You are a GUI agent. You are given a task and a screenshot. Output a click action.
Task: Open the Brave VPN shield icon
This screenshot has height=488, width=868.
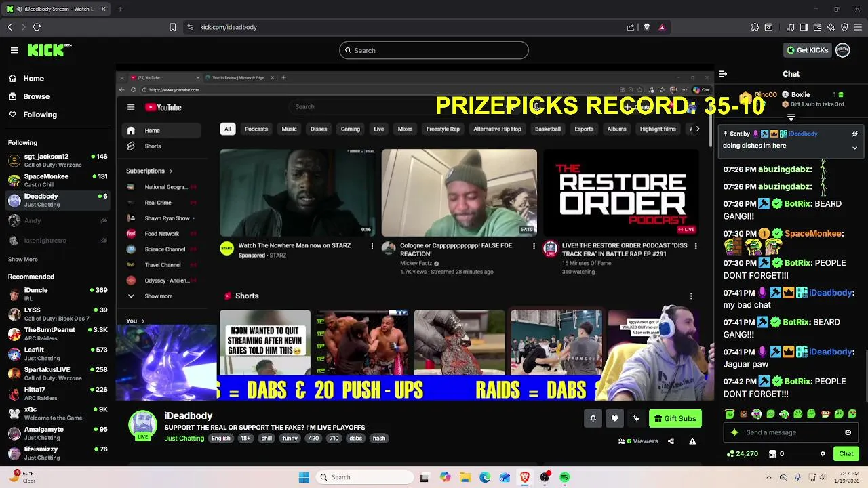click(x=844, y=27)
